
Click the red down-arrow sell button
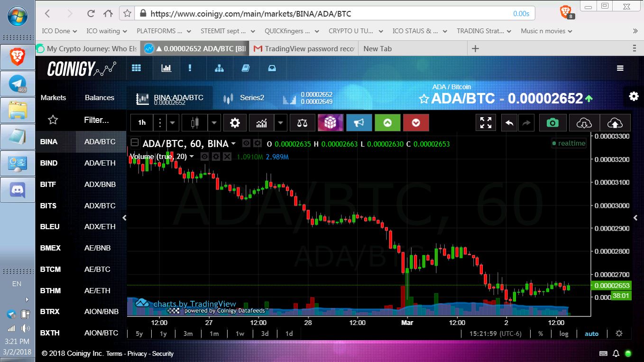[416, 123]
